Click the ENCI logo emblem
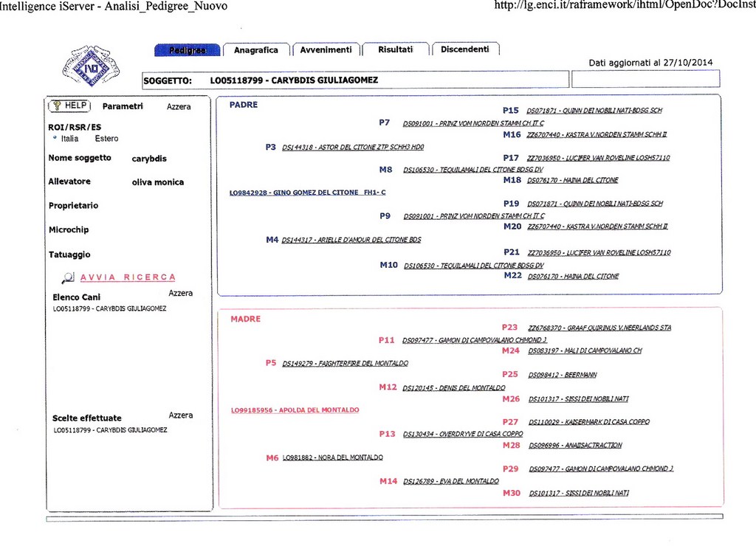 [x=91, y=66]
